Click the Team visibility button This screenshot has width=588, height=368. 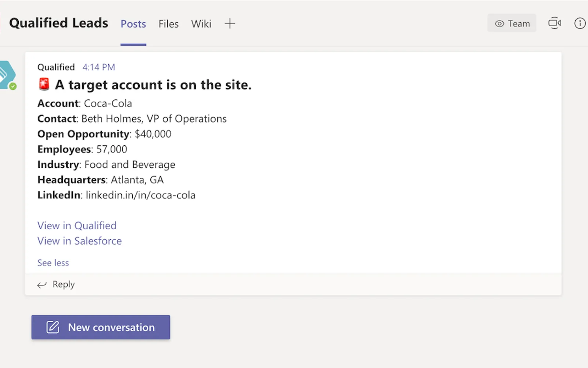coord(512,23)
